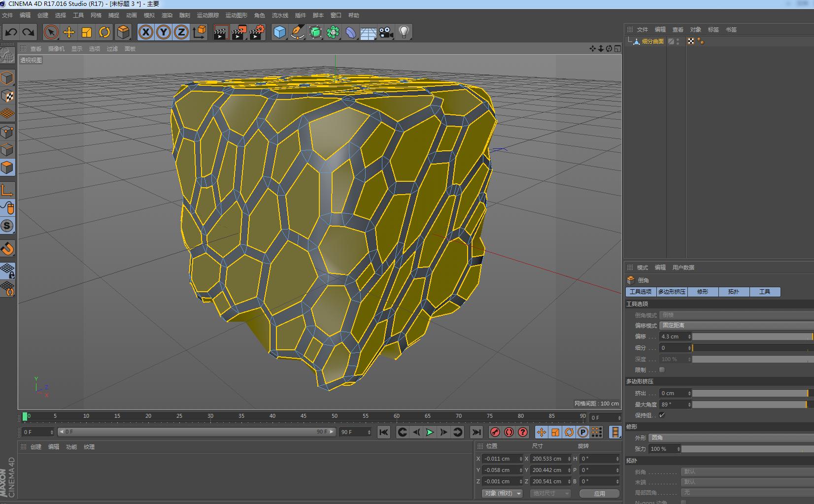
Task: Click the play button in timeline controls
Action: click(x=430, y=432)
